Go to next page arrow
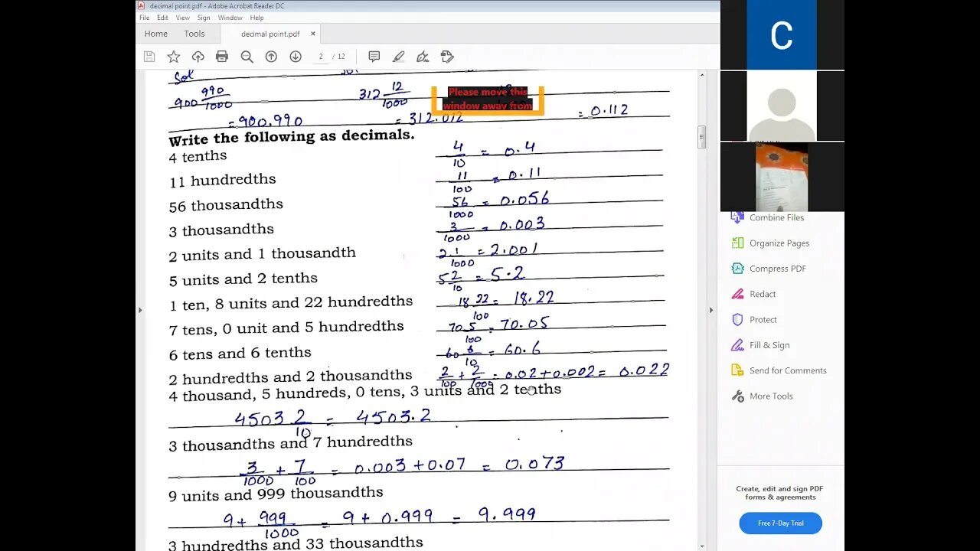 [296, 57]
